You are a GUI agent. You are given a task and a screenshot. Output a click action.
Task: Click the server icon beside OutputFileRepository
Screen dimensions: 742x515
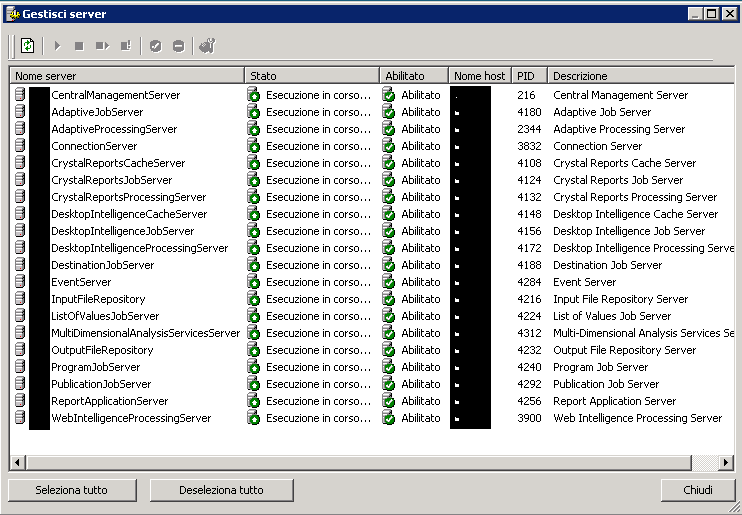pos(20,350)
